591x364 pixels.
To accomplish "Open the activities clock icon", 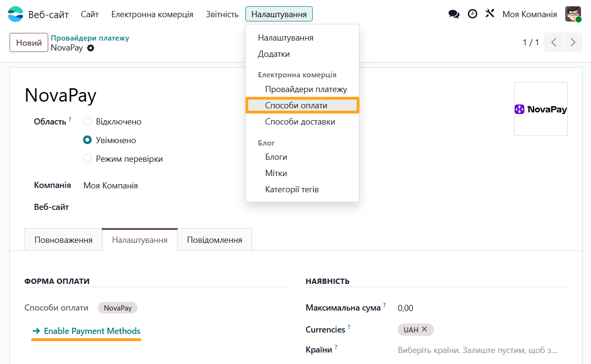I will point(472,14).
